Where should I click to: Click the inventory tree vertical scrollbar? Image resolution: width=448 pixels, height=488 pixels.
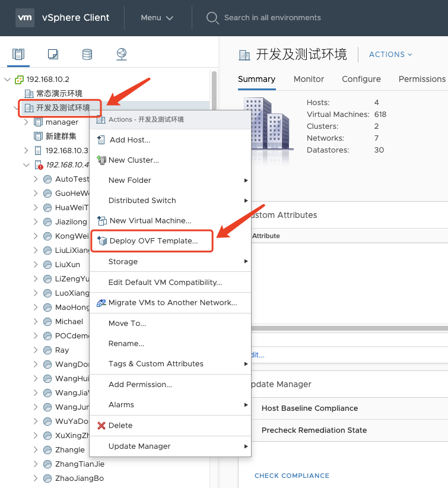(x=214, y=90)
